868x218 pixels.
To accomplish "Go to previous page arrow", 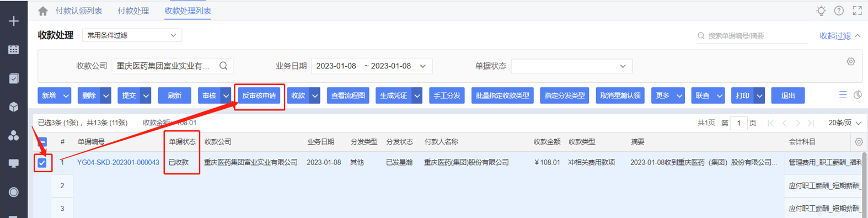I will [x=784, y=123].
